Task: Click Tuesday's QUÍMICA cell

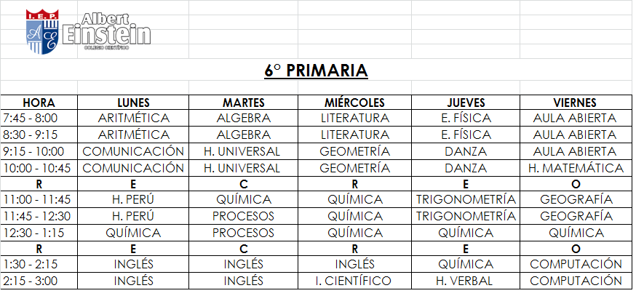Action: [x=244, y=199]
